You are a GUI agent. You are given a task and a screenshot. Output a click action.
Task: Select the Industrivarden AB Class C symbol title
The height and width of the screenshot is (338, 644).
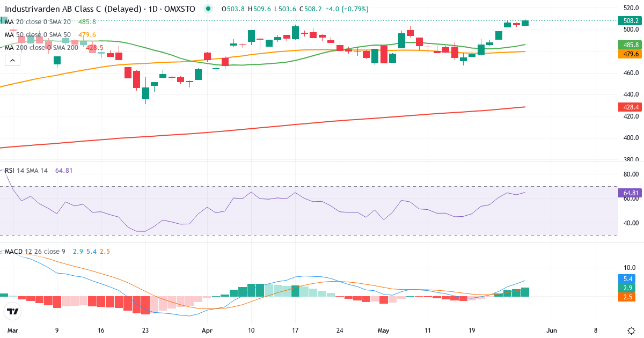pyautogui.click(x=100, y=9)
